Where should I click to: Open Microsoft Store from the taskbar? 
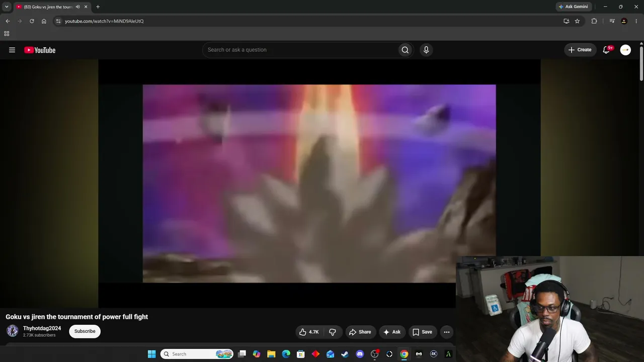301,354
